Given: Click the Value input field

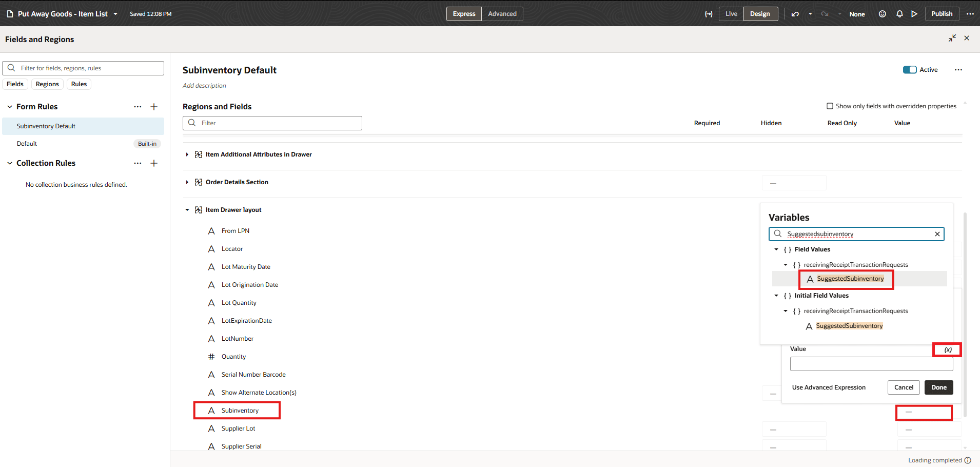Looking at the screenshot, I should (871, 364).
